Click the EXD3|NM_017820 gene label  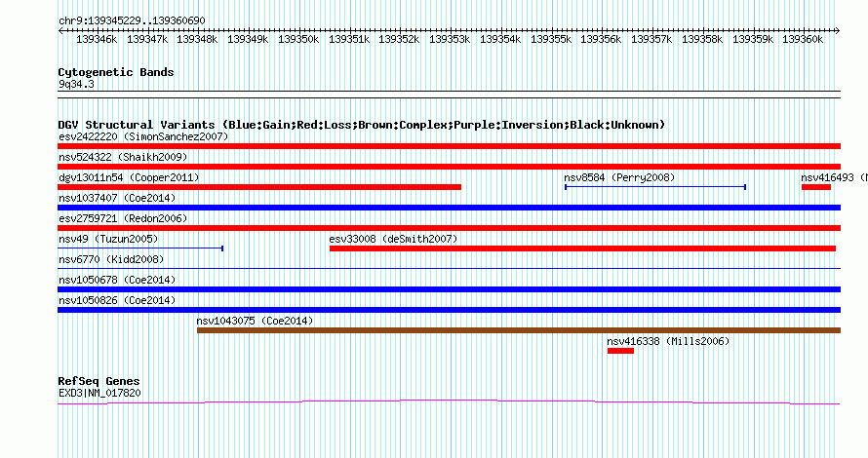pos(99,394)
